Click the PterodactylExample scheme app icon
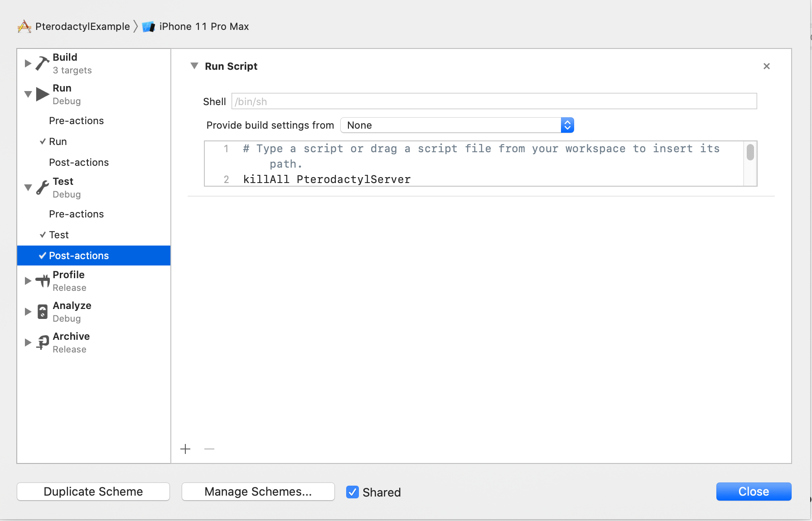 pyautogui.click(x=24, y=26)
